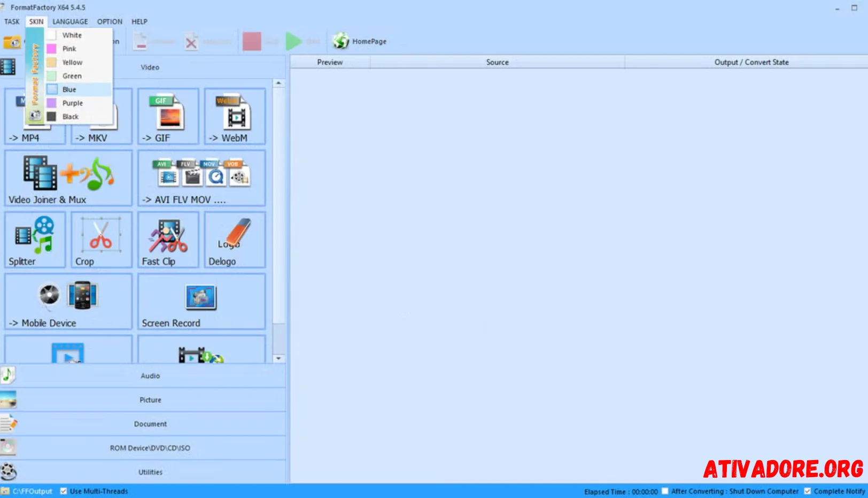868x498 pixels.
Task: Click the Source column header
Action: (x=497, y=62)
